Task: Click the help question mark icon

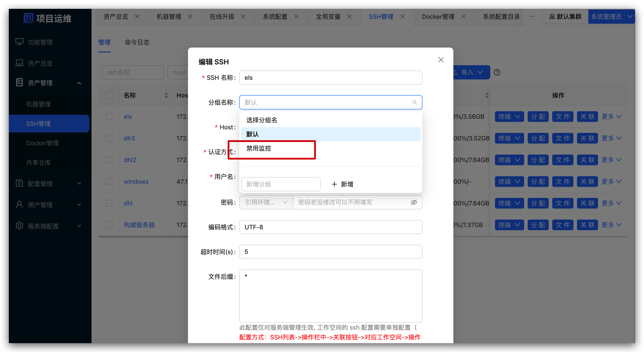Action: tap(496, 72)
